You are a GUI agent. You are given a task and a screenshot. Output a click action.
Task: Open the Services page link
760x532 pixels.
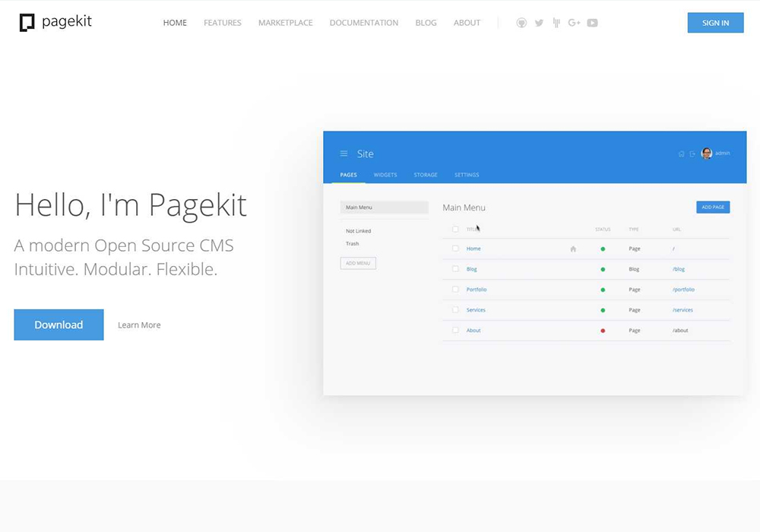coord(476,309)
